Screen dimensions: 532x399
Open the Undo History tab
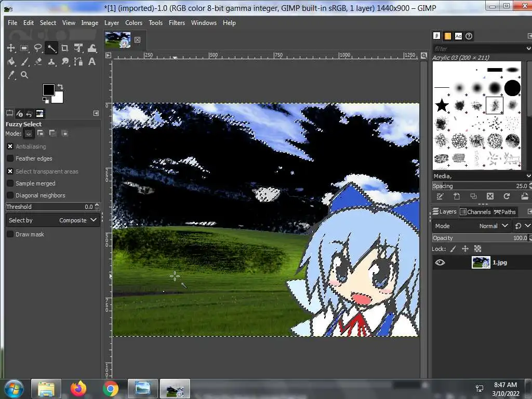(30, 113)
